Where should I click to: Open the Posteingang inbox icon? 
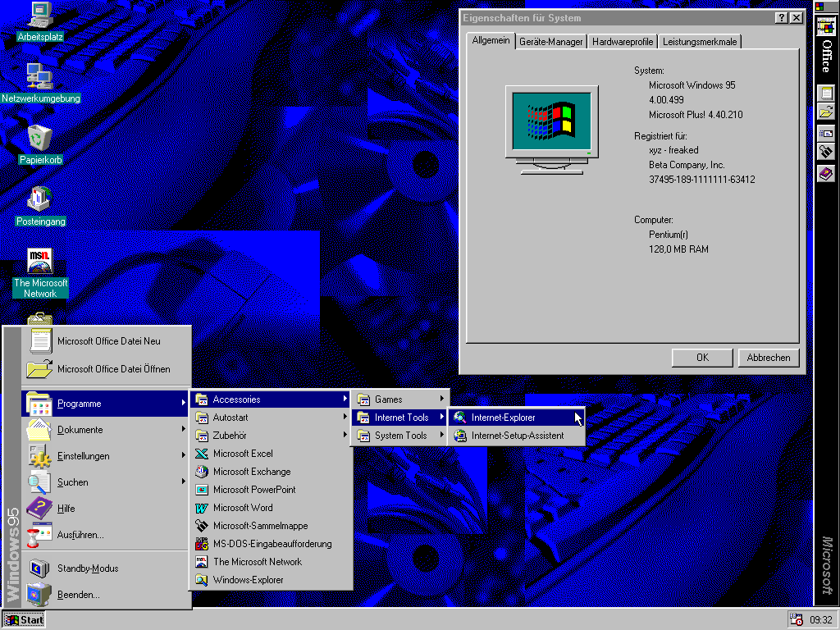click(39, 199)
